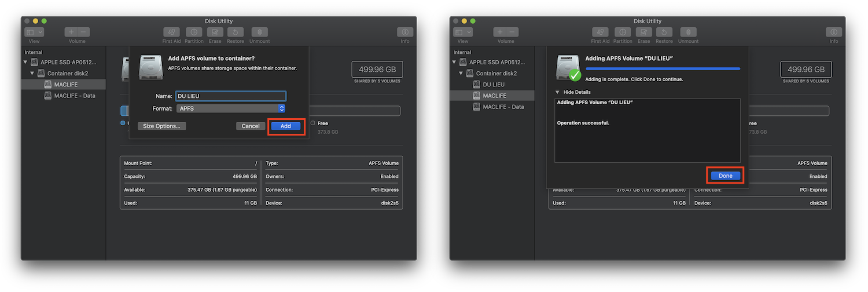
Task: Click the green checkmark completion icon
Action: (x=575, y=75)
